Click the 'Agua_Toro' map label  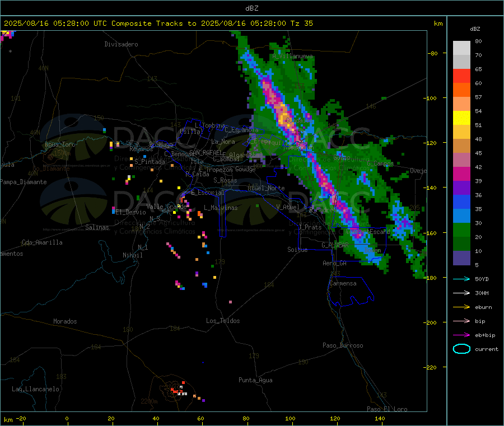click(60, 144)
